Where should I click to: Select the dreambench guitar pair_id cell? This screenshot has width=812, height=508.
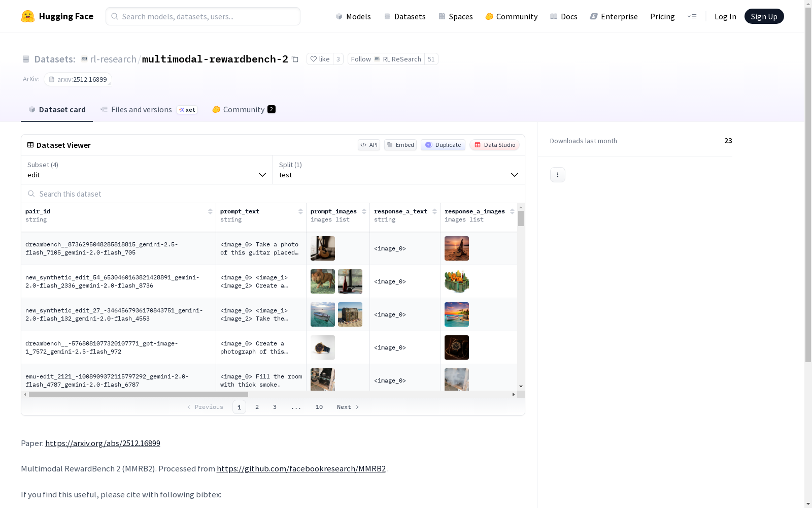tap(118, 248)
